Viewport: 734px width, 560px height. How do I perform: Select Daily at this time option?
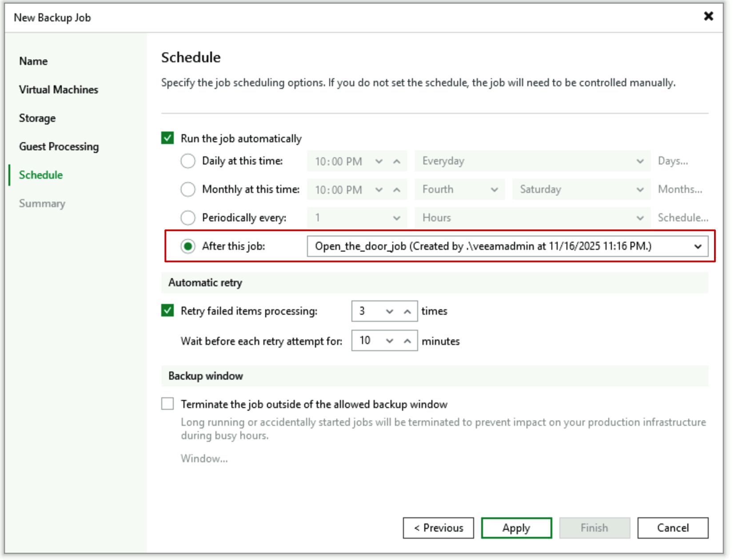click(x=188, y=161)
